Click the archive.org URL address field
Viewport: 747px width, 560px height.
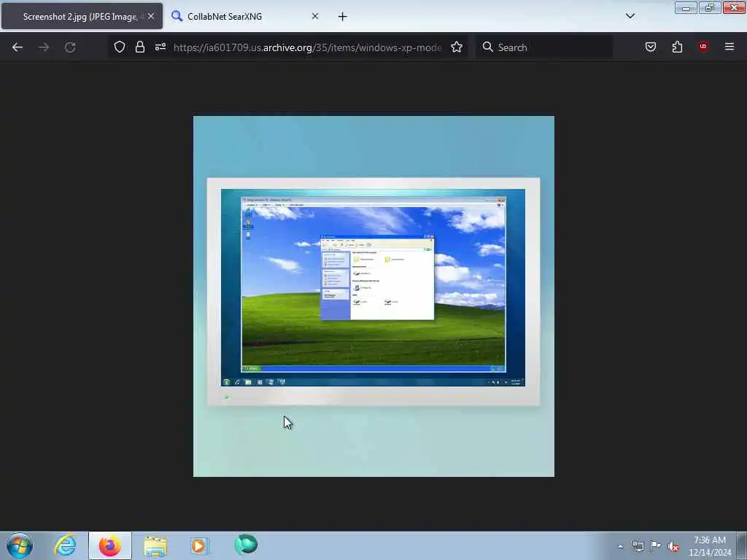click(x=307, y=47)
